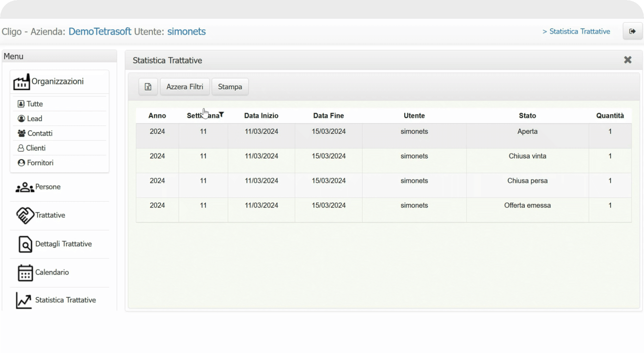Open Contatti from the sidebar
This screenshot has height=353, width=644.
point(40,133)
